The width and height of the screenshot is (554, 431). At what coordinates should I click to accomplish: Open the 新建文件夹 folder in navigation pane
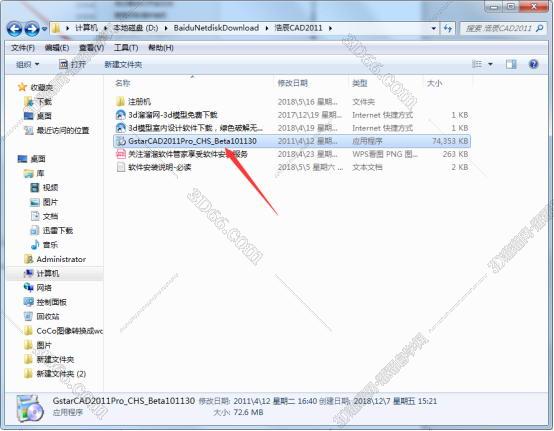(55, 360)
